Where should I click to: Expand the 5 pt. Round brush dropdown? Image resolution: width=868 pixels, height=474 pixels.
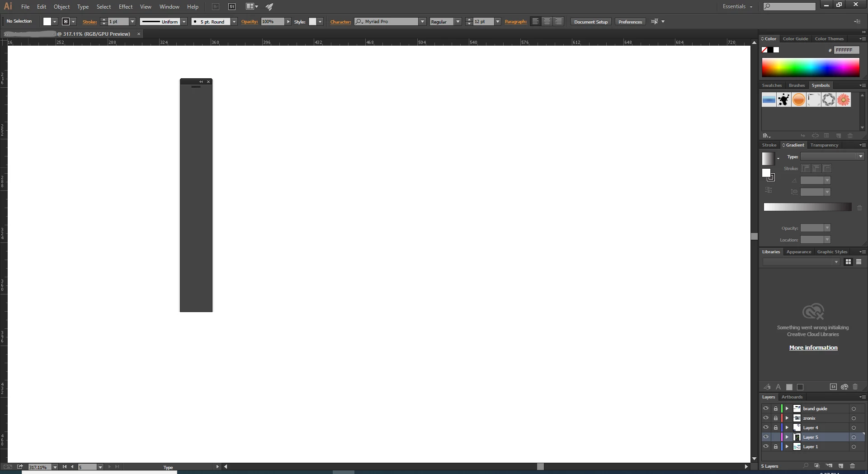coord(234,22)
